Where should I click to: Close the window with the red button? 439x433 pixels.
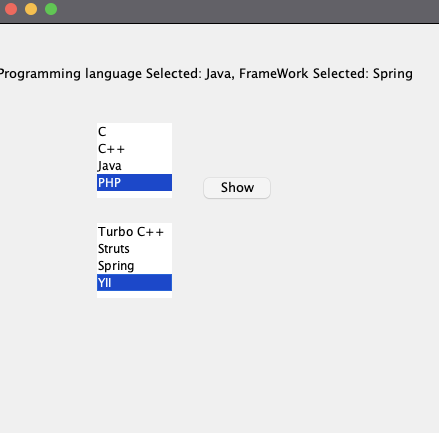pos(11,9)
